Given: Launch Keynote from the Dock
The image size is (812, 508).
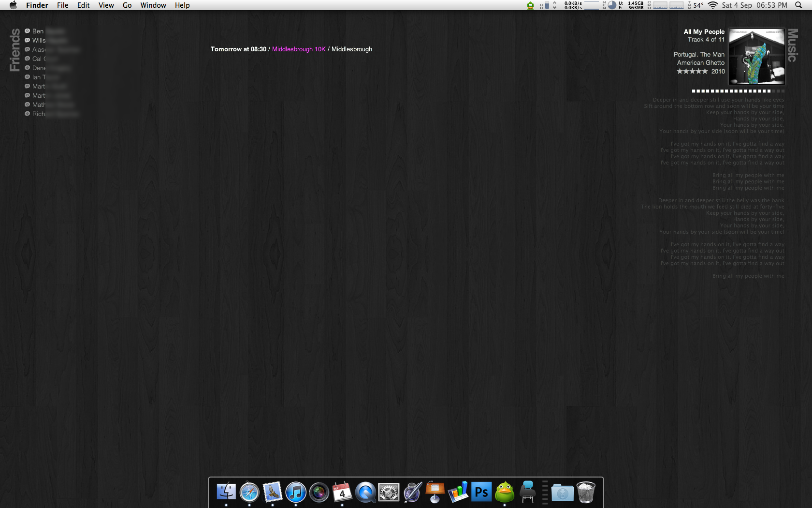Looking at the screenshot, I should (x=435, y=493).
